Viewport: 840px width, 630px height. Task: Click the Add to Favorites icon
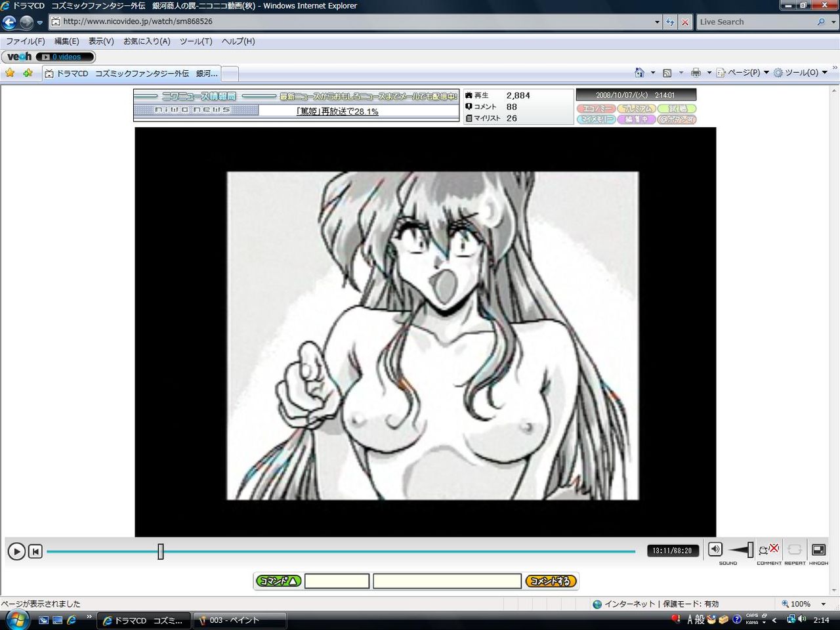click(x=28, y=73)
